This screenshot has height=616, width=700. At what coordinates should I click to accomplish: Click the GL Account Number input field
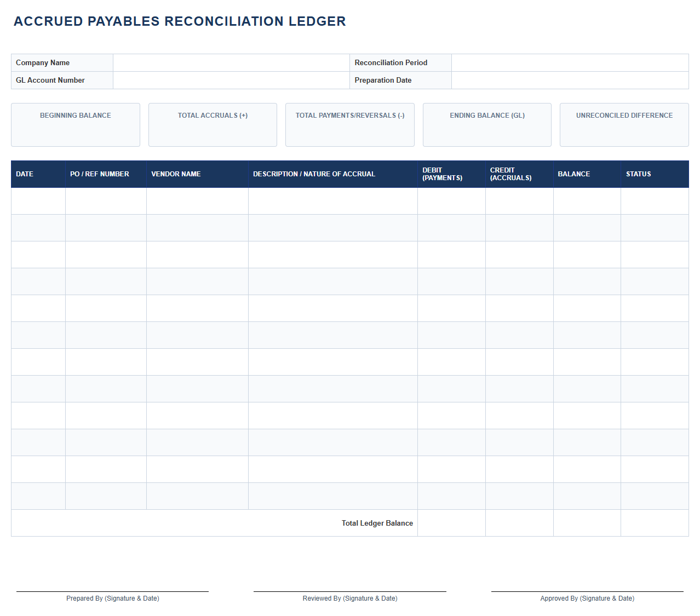231,80
